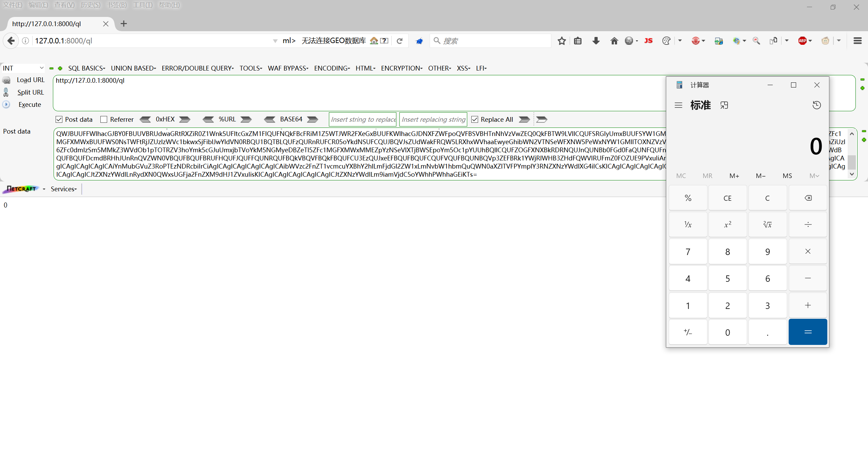Click the green plus icon beside INT
The image size is (868, 468).
(60, 68)
